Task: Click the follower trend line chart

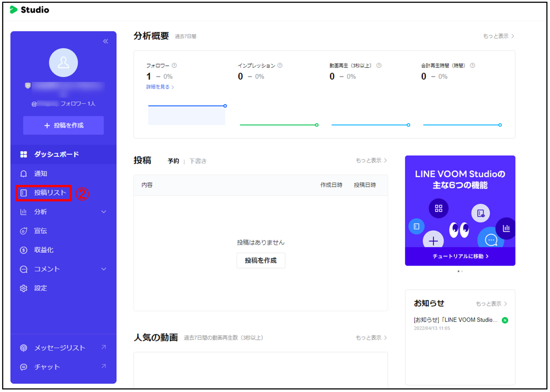Action: click(187, 115)
